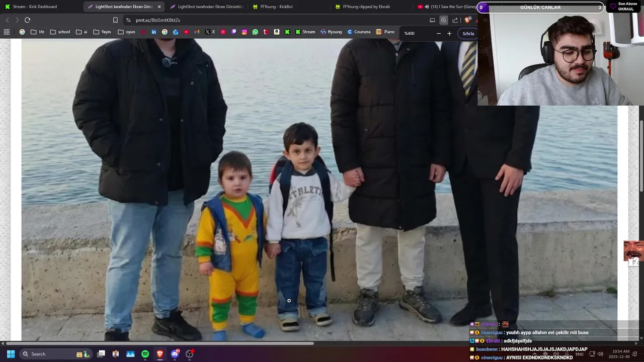Increase zoom with the plus button
644x362 pixels.
click(x=449, y=33)
